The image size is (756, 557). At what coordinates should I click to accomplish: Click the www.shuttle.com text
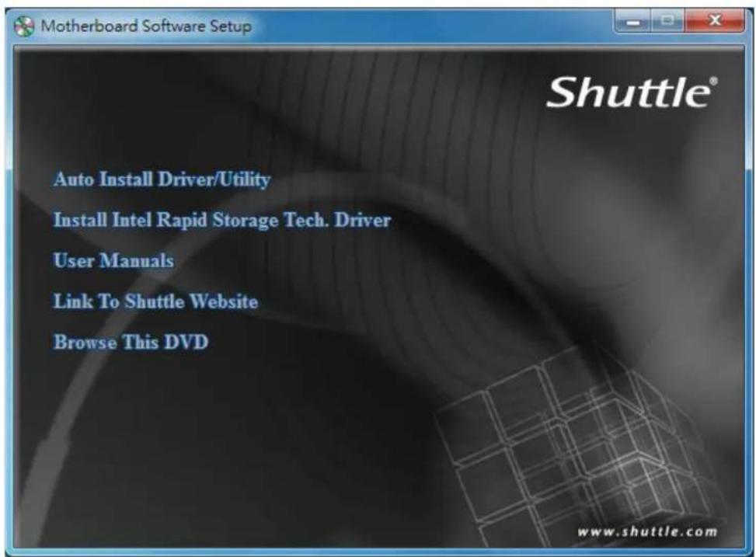[x=647, y=532]
